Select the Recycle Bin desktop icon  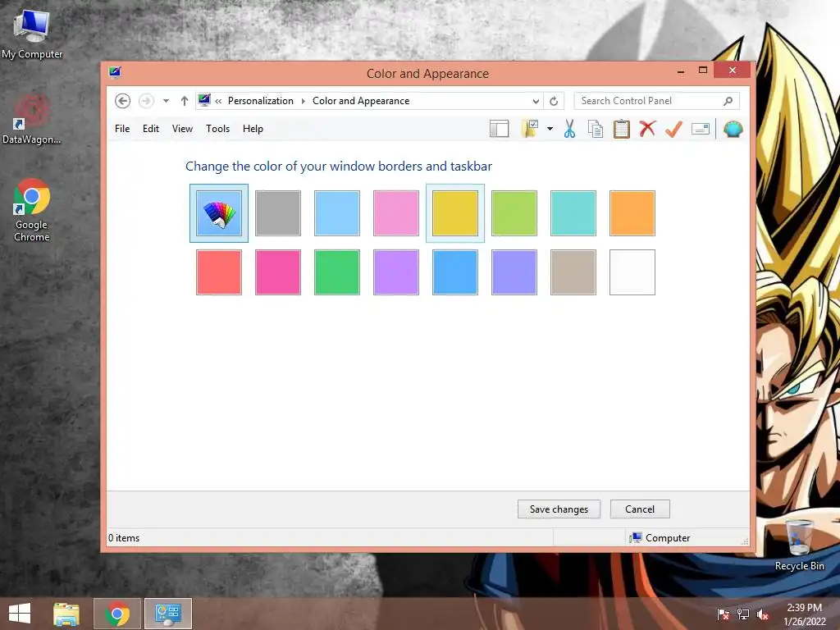point(799,545)
